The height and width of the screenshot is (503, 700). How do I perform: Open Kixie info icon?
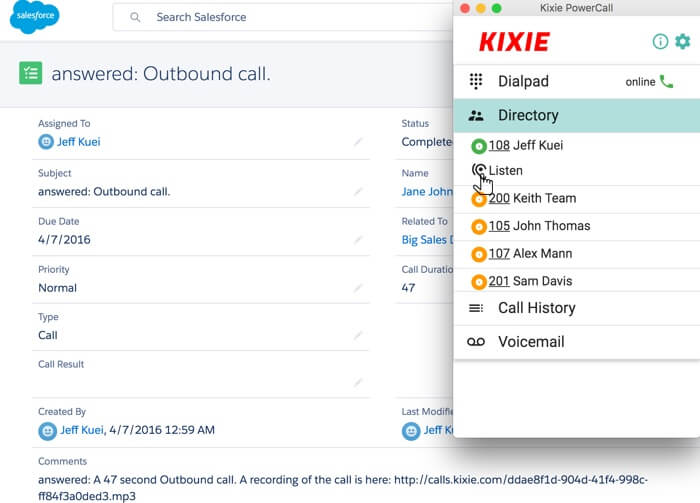click(660, 42)
